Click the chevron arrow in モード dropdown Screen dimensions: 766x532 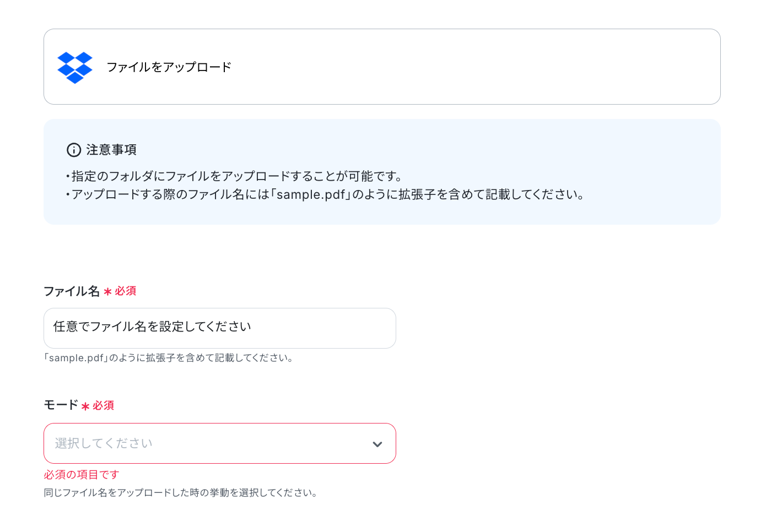[377, 444]
